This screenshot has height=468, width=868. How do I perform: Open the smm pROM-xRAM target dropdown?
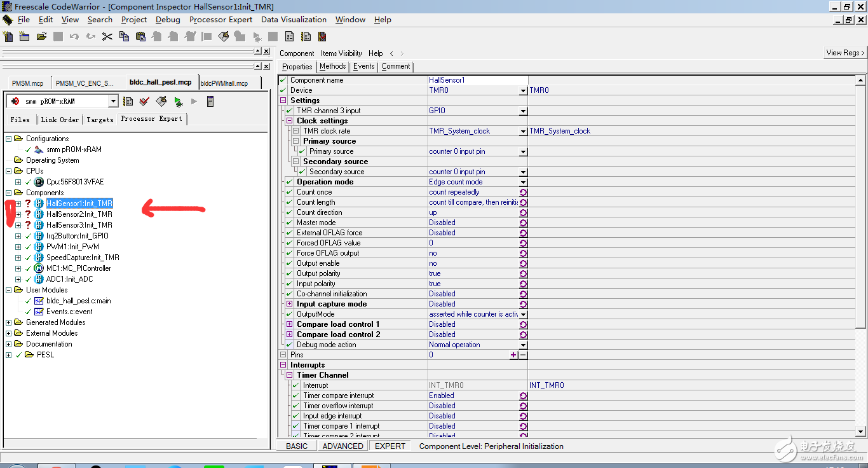(113, 101)
